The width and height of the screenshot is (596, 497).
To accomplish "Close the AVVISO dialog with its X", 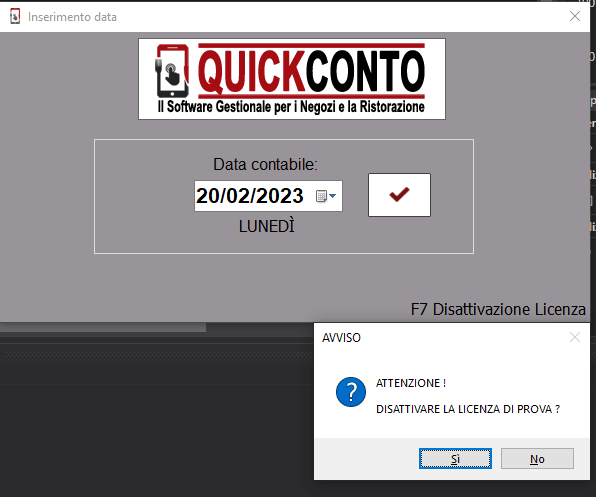I will [575, 337].
